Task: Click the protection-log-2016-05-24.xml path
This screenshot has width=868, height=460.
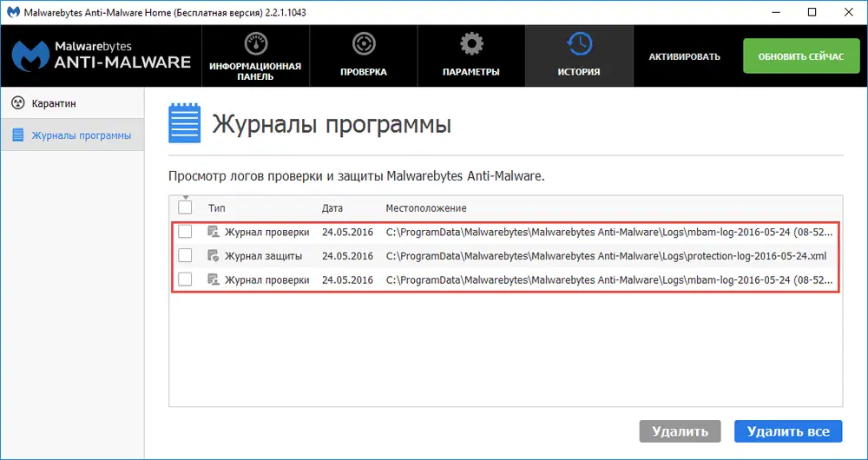Action: (x=606, y=256)
